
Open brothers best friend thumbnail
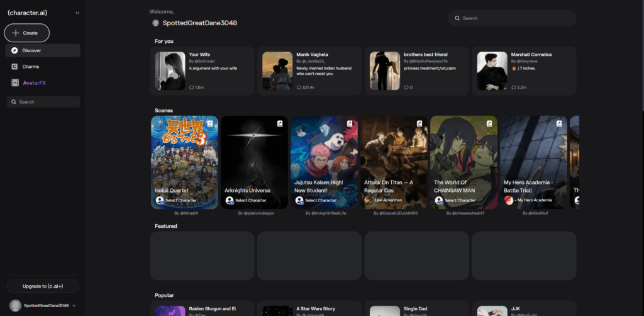pyautogui.click(x=385, y=71)
